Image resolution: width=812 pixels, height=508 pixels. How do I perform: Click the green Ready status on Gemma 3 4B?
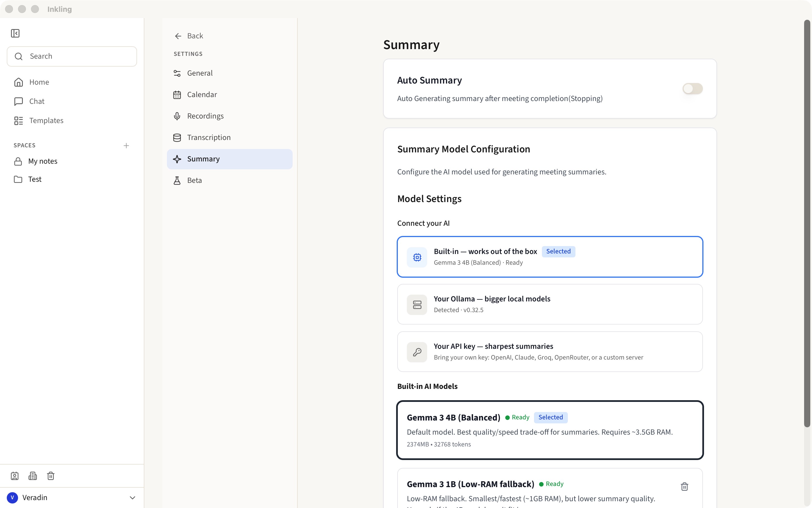click(x=517, y=417)
